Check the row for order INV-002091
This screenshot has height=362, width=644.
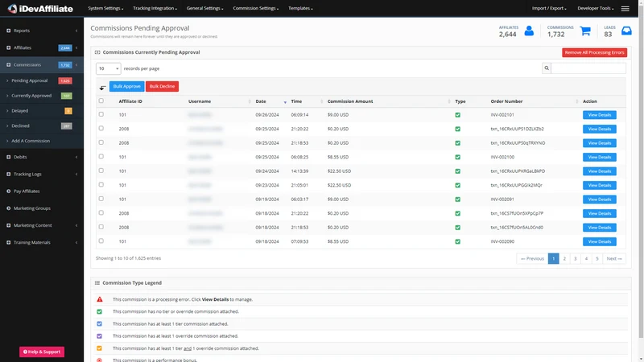point(101,199)
